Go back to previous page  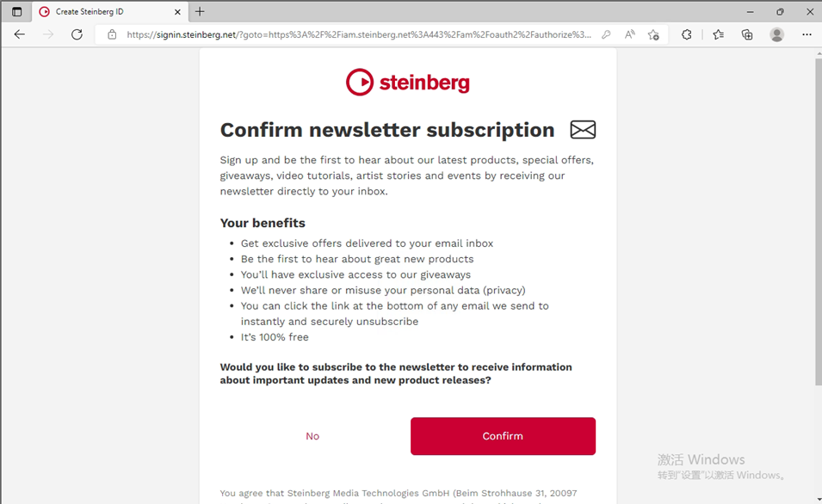(x=20, y=34)
